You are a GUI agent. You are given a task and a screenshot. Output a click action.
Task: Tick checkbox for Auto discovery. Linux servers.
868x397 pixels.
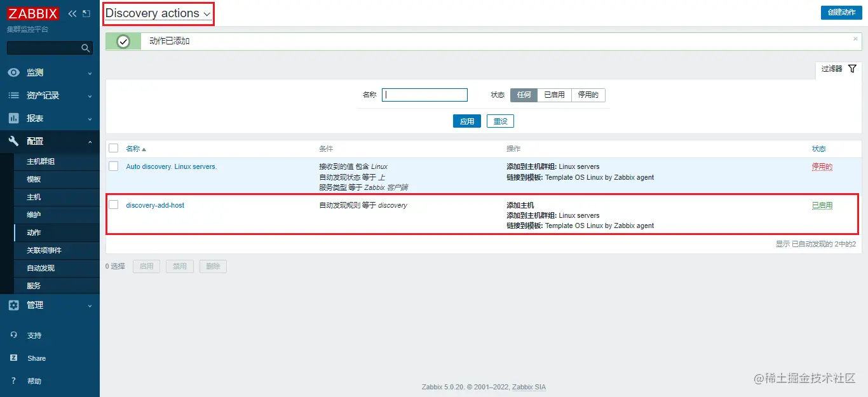(x=114, y=166)
